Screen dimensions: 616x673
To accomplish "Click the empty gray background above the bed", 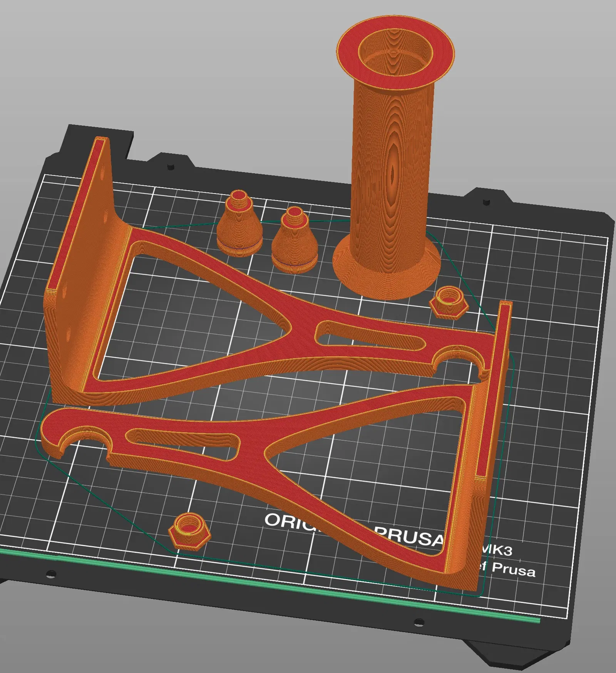I will (x=192, y=69).
